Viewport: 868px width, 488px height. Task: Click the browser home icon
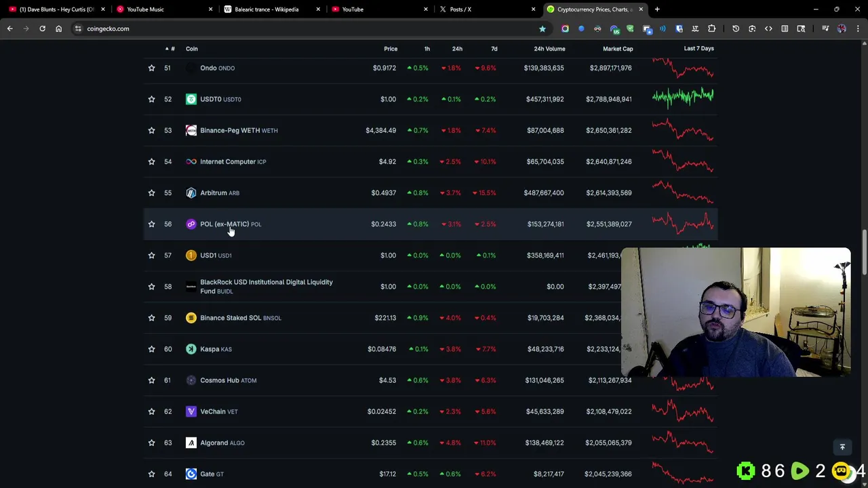pos(58,28)
